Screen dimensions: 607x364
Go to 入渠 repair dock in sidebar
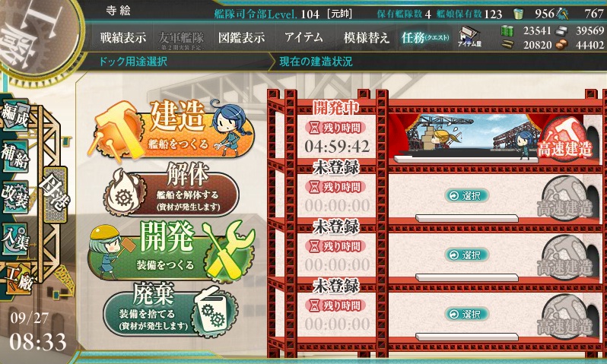(14, 239)
